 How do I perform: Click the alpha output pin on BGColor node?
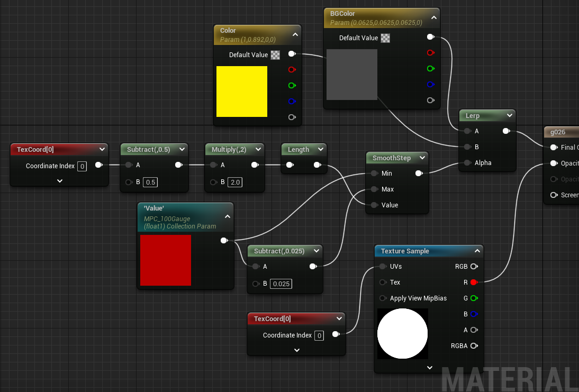coord(431,100)
